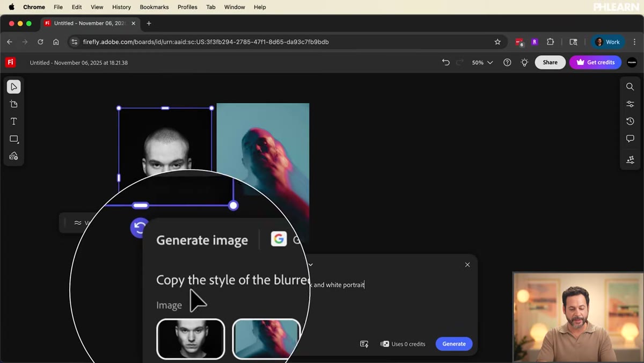Image resolution: width=644 pixels, height=363 pixels.
Task: Click the Firefly Fi home logo
Action: [x=10, y=62]
